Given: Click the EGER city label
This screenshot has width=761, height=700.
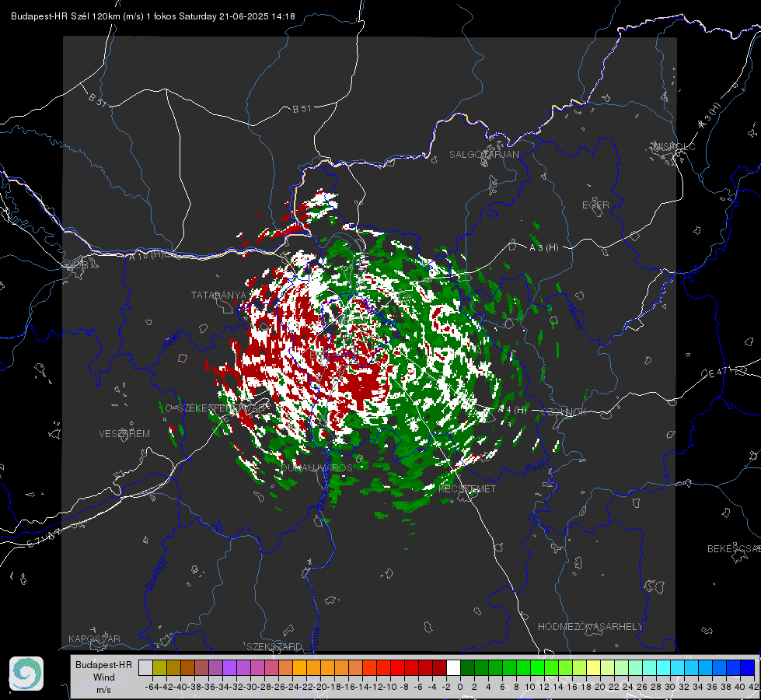Looking at the screenshot, I should [595, 205].
